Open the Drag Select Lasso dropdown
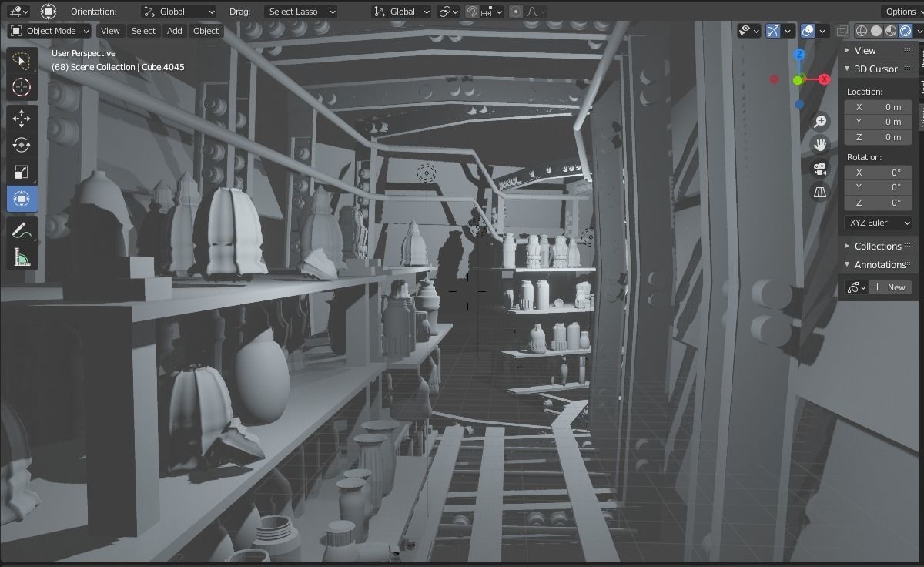 click(301, 12)
